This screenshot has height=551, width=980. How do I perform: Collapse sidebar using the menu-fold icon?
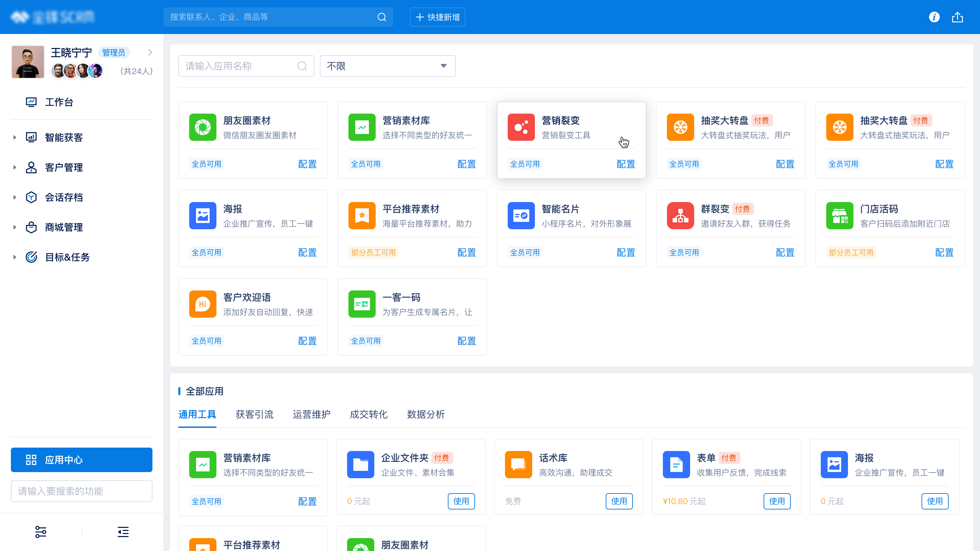[123, 532]
